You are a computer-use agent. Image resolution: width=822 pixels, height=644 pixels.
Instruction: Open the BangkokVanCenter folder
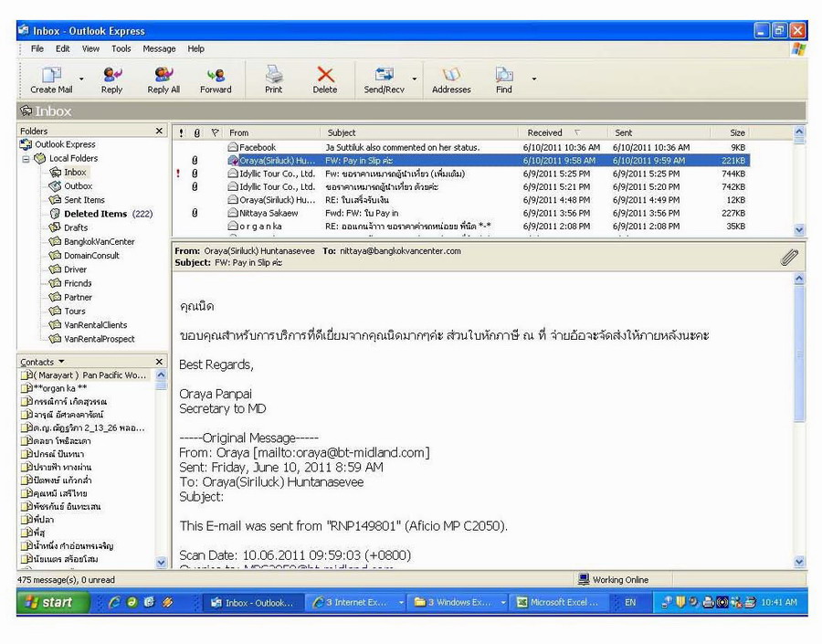click(x=92, y=242)
